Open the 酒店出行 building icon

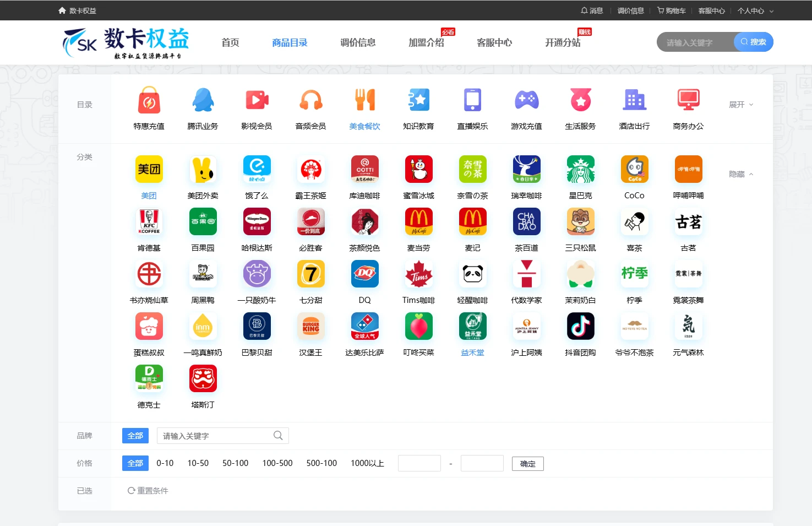635,100
